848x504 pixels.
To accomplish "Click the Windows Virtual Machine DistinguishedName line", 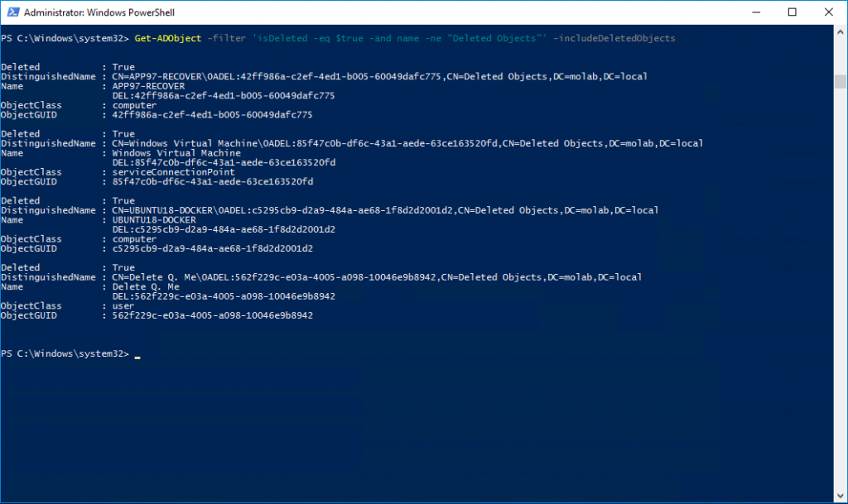I will tap(407, 143).
